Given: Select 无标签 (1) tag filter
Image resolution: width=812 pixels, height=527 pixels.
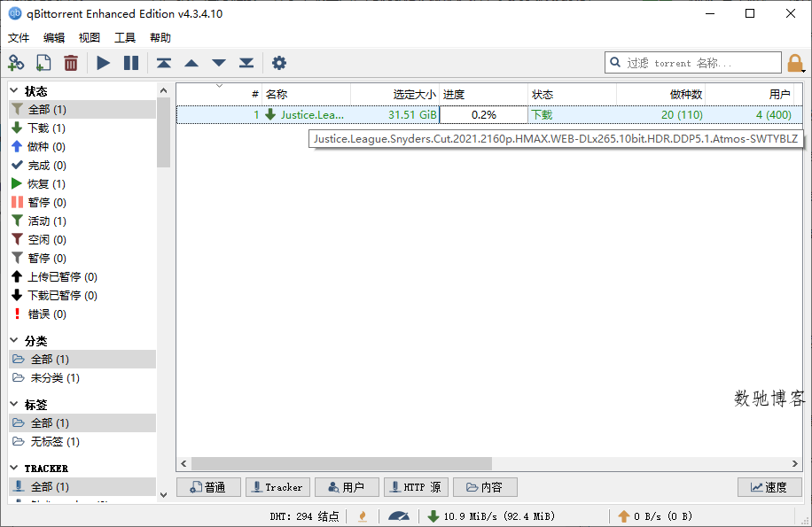Looking at the screenshot, I should pos(82,441).
